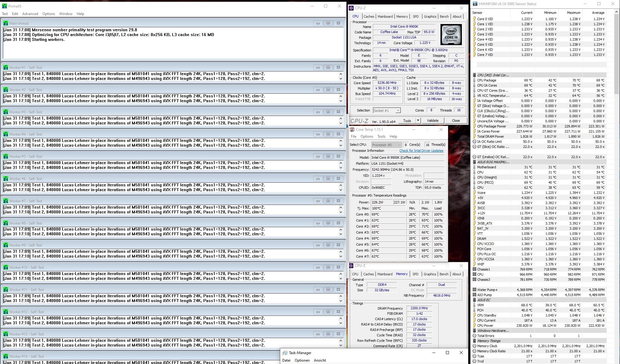Screen dimensions: 620x364
Task: Switch to the Mainboard tab in upper CPU-Z
Action: coord(385,17)
